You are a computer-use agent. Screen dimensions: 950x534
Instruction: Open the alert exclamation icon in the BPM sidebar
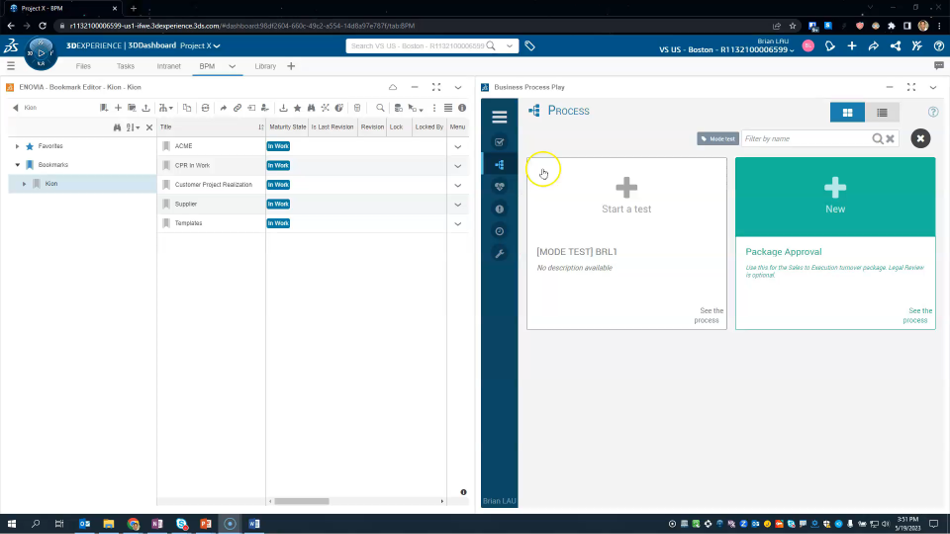pyautogui.click(x=499, y=209)
